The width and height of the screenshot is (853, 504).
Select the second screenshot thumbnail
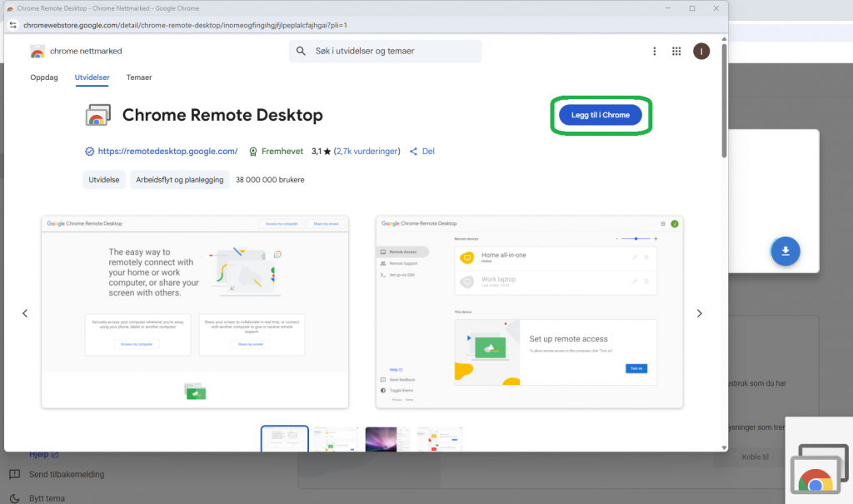click(337, 439)
